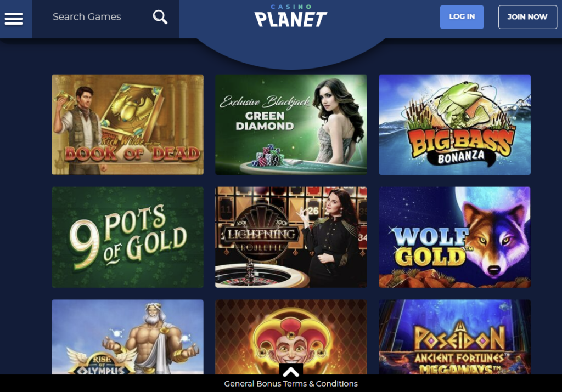
Task: Open Exclusive Blackjack Green Diamond table
Action: (x=291, y=124)
